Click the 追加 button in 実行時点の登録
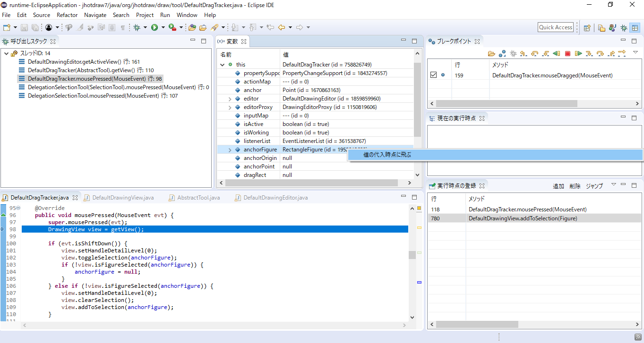644x343 pixels. (x=558, y=186)
